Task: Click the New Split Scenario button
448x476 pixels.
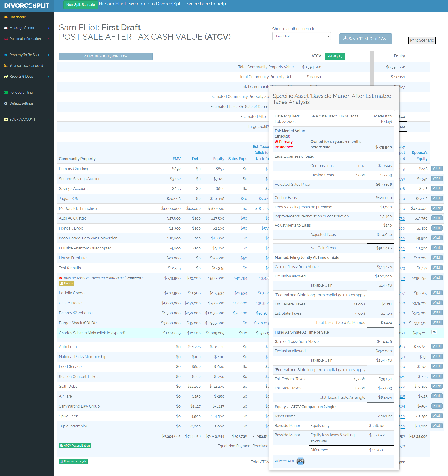Action: tap(80, 5)
